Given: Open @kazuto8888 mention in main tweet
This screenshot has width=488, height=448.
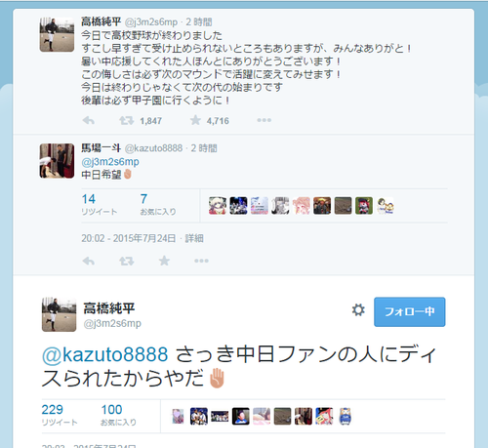Looking at the screenshot, I should pyautogui.click(x=105, y=354).
